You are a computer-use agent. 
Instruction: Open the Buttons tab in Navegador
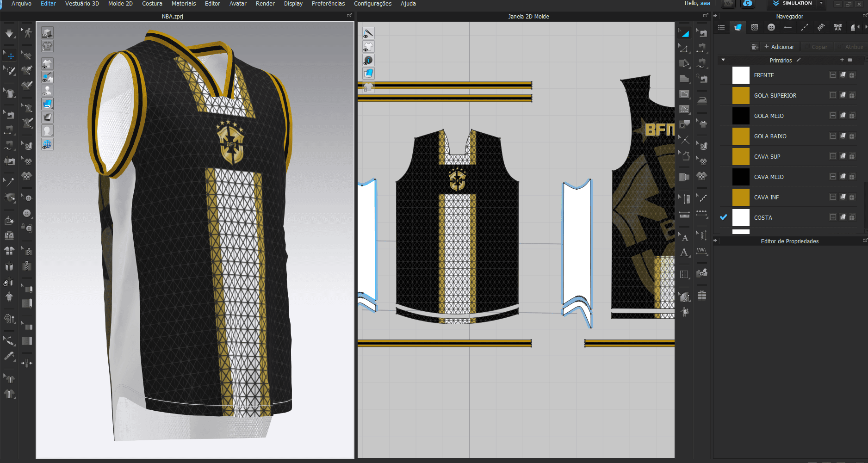pos(771,27)
